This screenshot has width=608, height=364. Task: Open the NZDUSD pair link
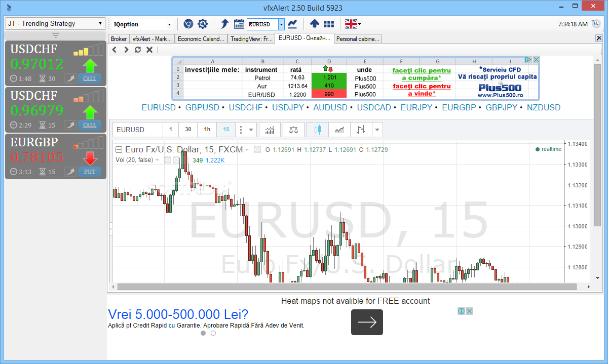544,107
